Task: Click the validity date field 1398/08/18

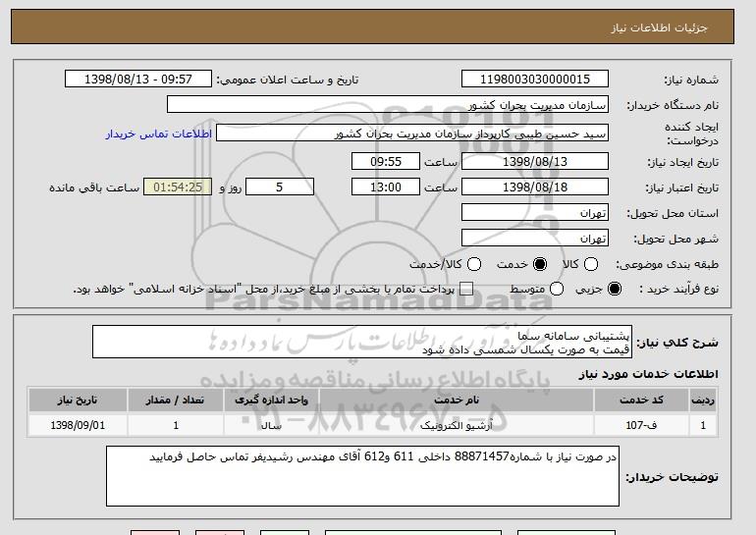Action: coord(535,187)
